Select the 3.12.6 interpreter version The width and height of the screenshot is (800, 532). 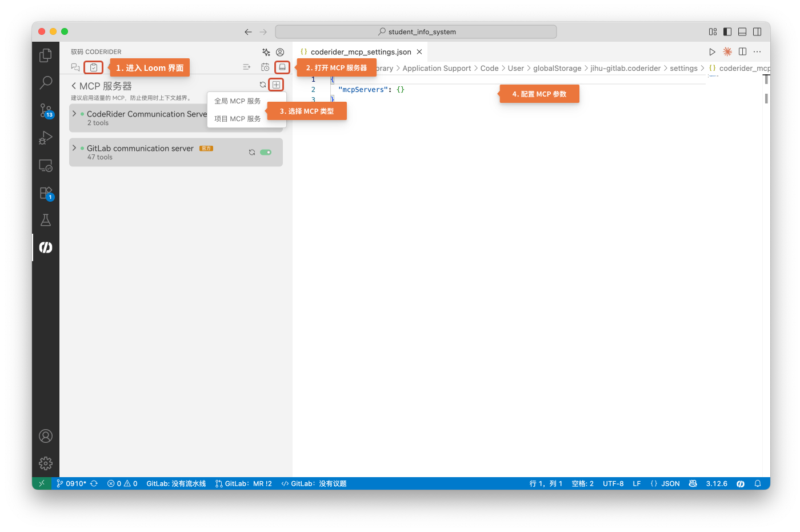pyautogui.click(x=717, y=483)
